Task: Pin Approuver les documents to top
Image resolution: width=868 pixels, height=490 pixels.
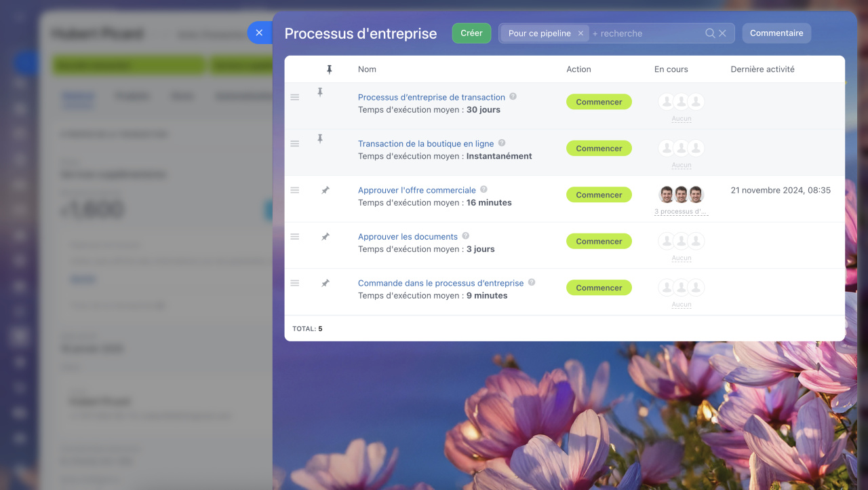Action: point(325,237)
